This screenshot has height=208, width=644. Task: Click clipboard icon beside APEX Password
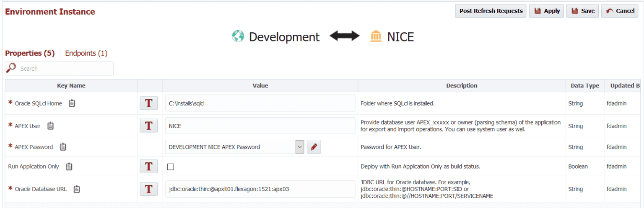(x=63, y=147)
